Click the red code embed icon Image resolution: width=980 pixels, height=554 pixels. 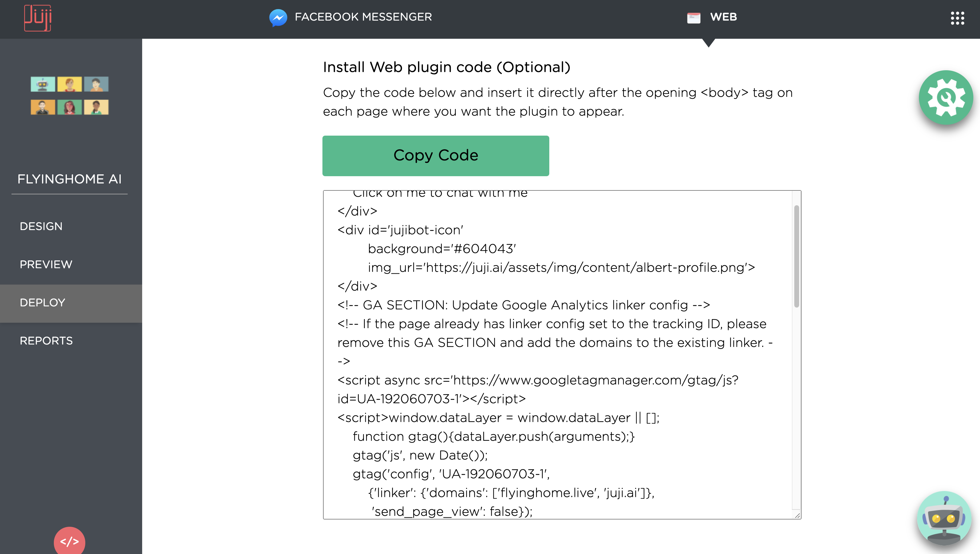(x=69, y=541)
